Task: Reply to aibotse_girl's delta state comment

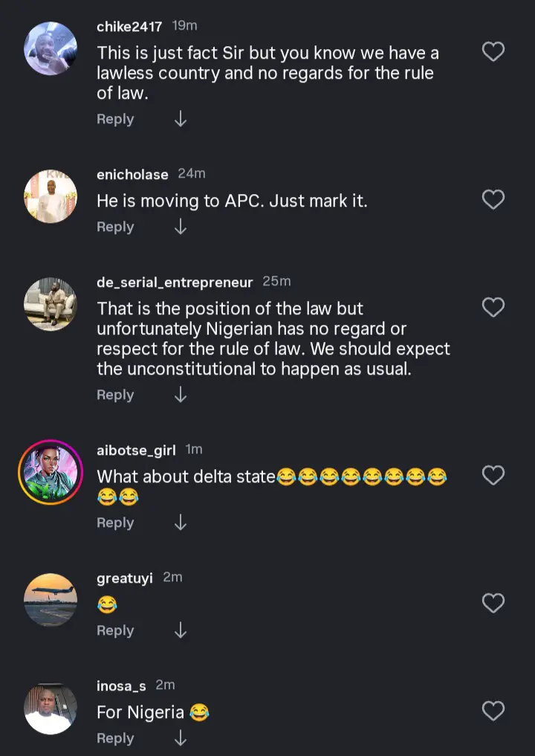Action: coord(115,523)
